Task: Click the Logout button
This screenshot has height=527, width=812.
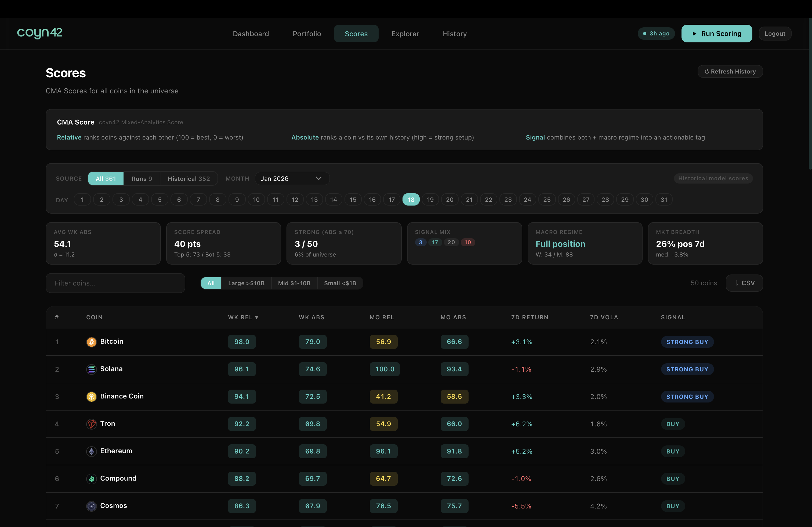Action: coord(775,33)
